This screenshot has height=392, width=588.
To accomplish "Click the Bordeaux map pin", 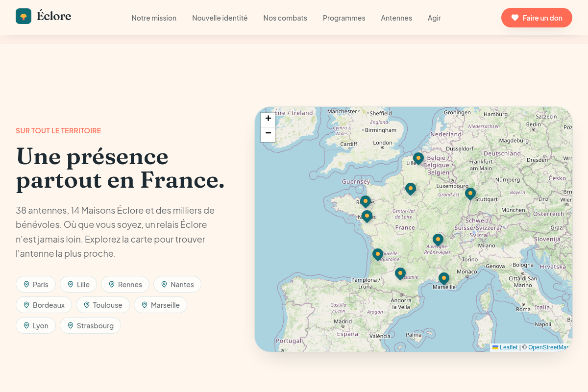I will point(378,255).
